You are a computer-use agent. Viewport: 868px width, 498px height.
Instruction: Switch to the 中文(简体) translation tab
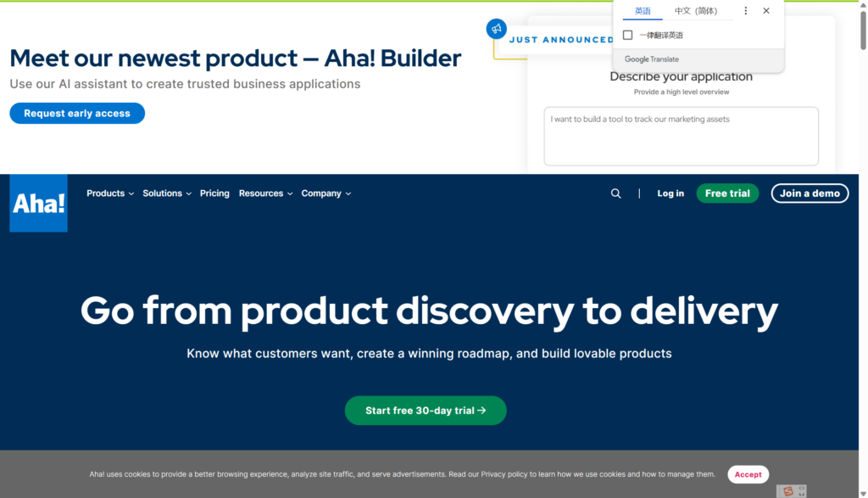click(x=695, y=11)
